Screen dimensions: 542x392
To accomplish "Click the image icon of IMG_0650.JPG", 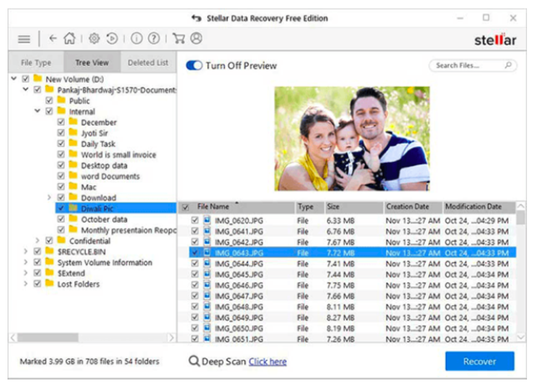I will [x=207, y=328].
